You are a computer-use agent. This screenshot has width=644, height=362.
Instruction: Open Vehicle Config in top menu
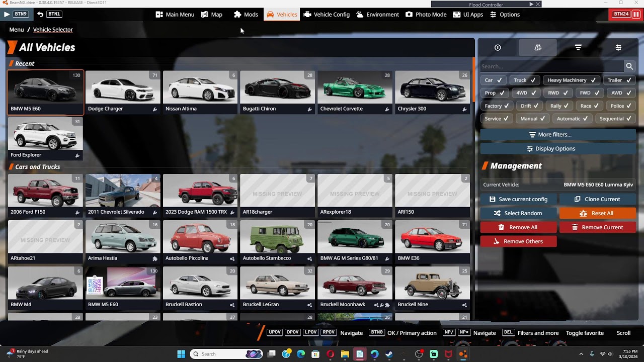coord(327,15)
